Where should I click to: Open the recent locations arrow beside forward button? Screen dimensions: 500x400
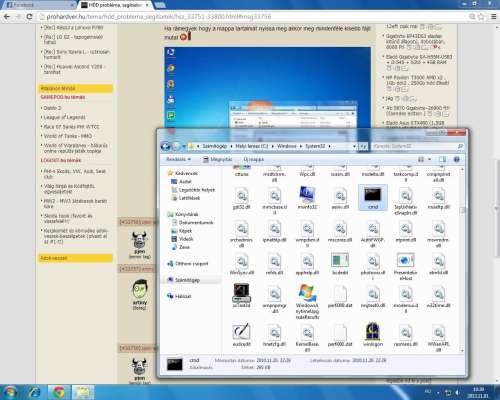pyautogui.click(x=184, y=146)
